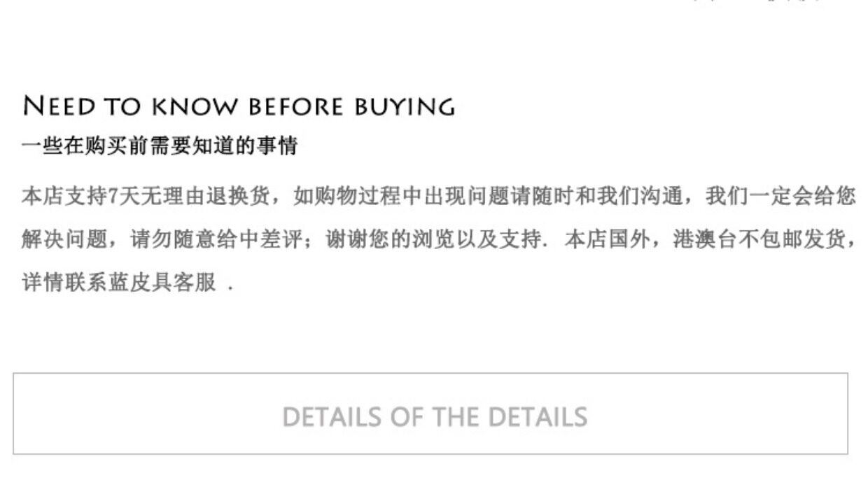
Task: Click the phrase "如购物过程中出现问题"
Action: tap(391, 197)
